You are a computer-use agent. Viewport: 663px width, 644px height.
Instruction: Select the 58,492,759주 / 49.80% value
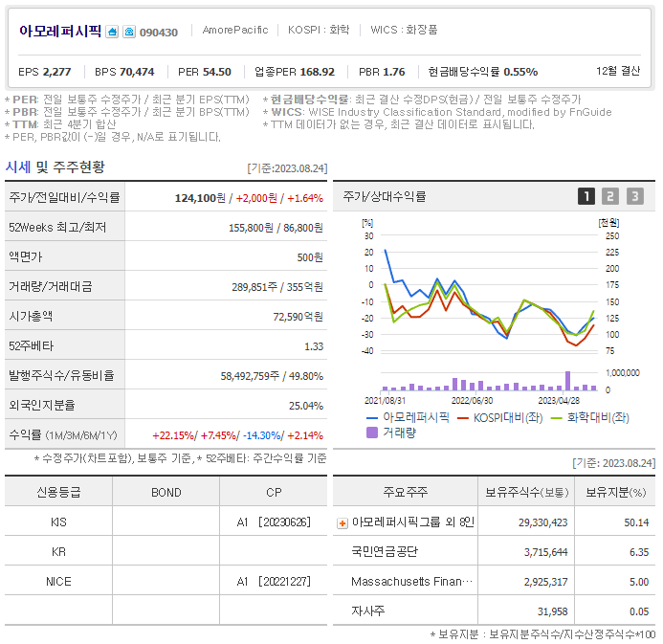(x=272, y=376)
